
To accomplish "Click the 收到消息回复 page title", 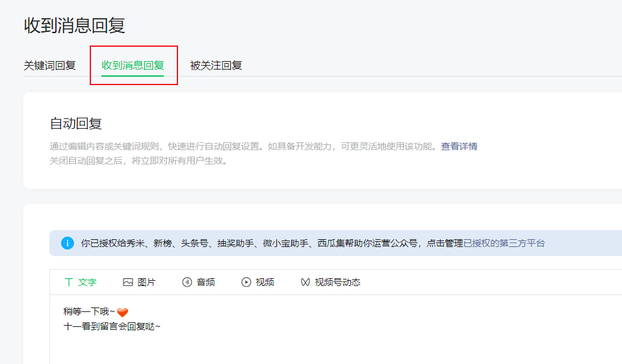I will (x=75, y=25).
